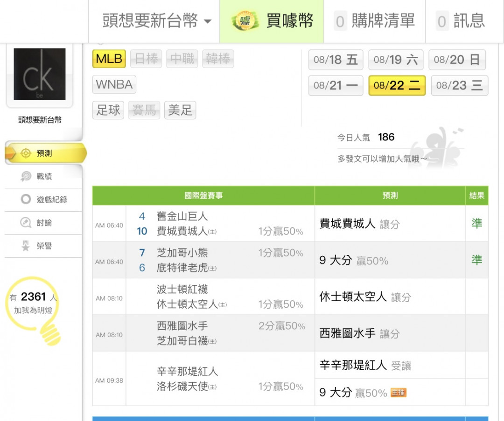Choose date 08/19 六

point(396,60)
